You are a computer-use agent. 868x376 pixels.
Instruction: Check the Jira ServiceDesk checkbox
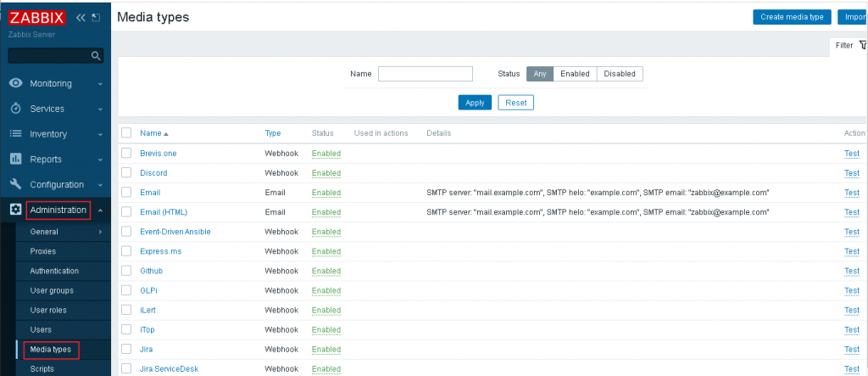click(x=126, y=369)
